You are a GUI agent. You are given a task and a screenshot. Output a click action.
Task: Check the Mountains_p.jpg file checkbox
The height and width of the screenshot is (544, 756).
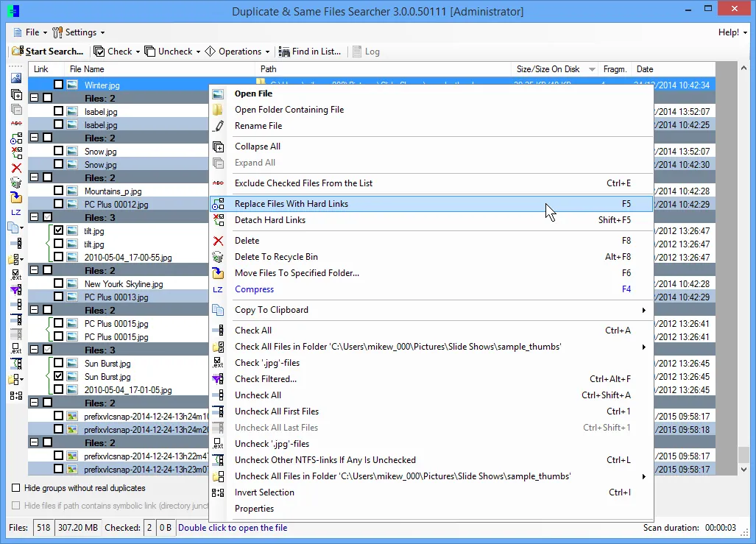58,191
